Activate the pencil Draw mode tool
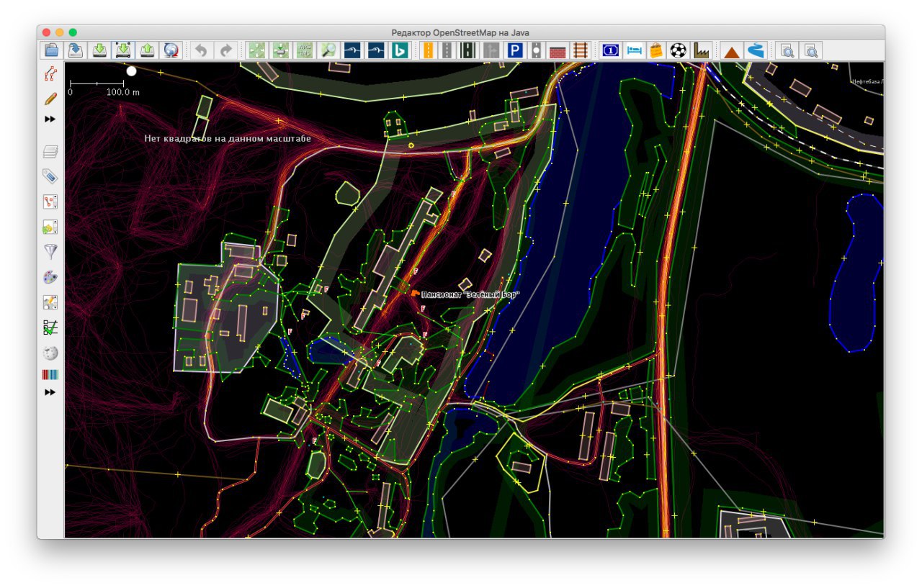Screen dimensions: 922x588 tap(50, 98)
